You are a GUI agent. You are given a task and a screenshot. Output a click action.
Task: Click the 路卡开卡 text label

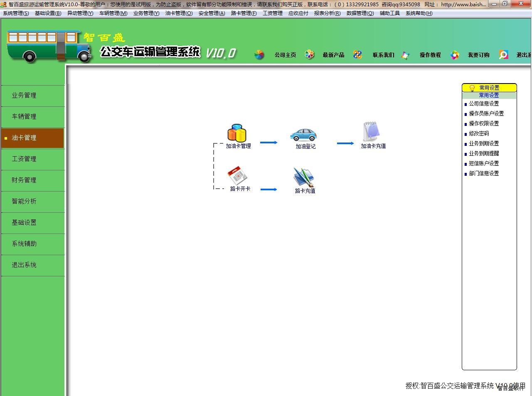[x=240, y=189]
